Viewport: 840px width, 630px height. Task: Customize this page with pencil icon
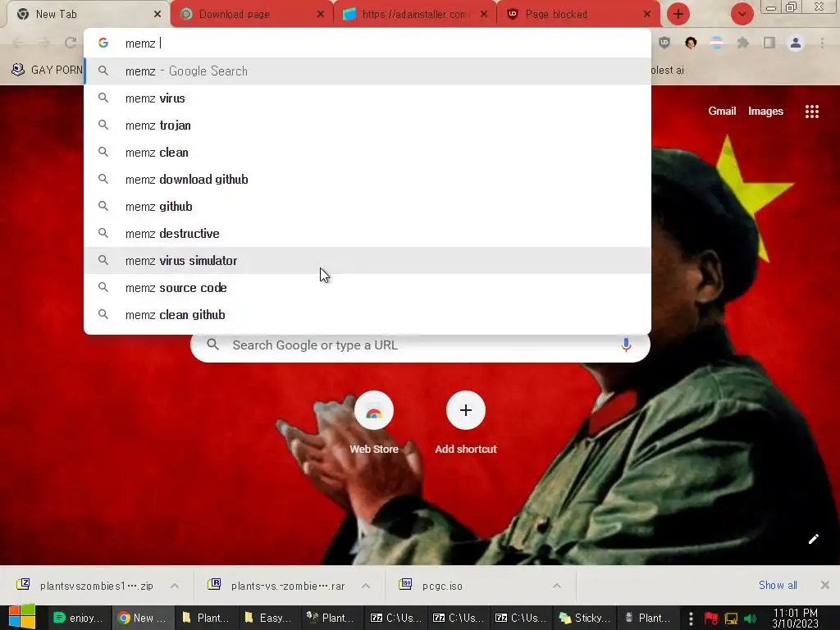point(813,539)
